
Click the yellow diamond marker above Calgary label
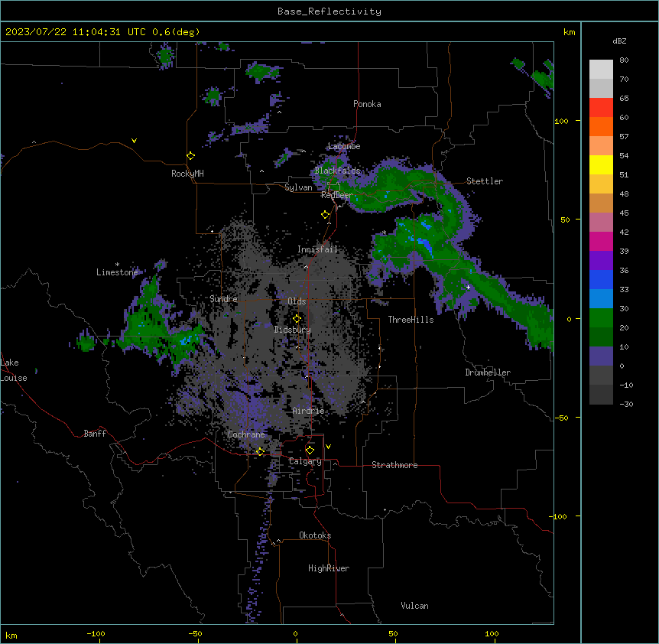[x=310, y=450]
